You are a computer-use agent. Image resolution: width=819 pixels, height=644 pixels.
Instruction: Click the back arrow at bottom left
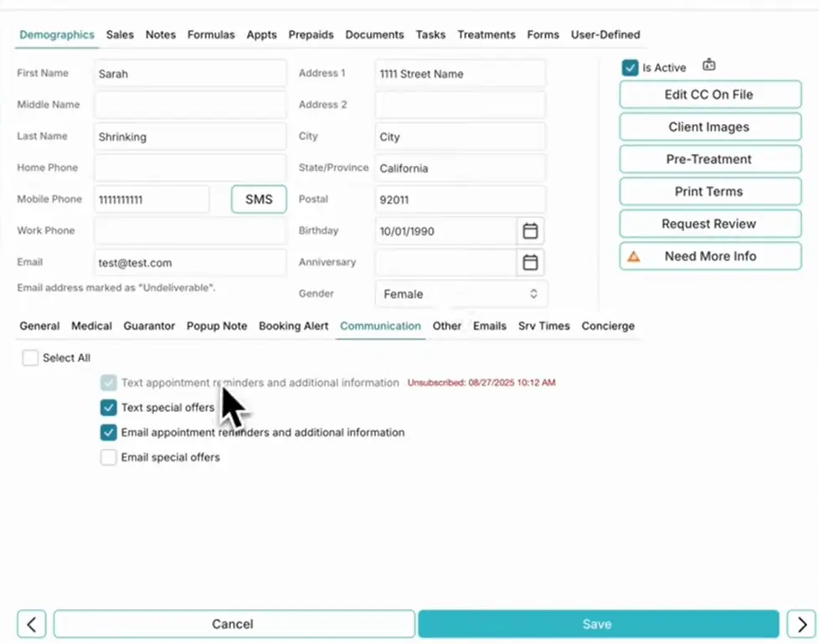click(31, 624)
